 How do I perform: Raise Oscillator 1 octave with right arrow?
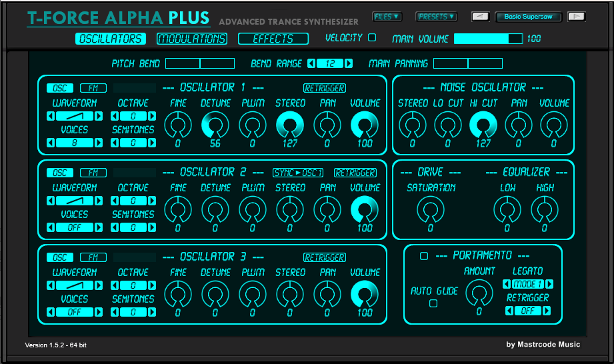point(152,116)
